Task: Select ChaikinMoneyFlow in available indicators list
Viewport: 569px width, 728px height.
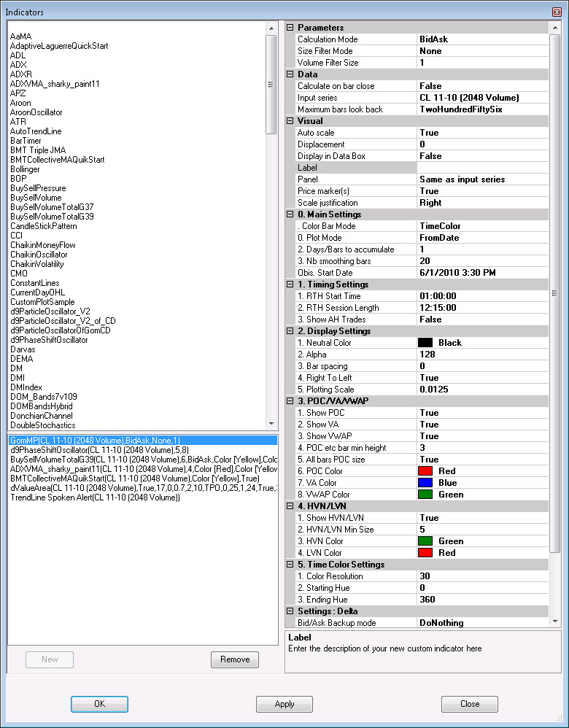Action: tap(43, 244)
